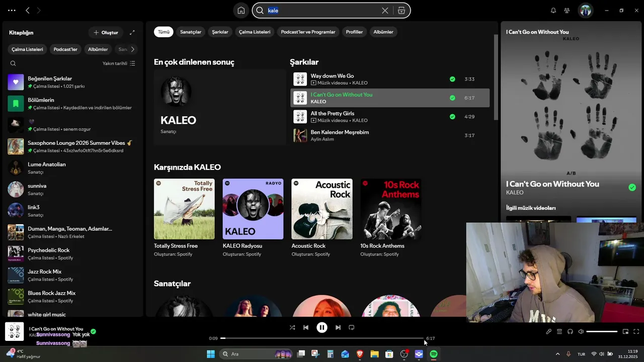The image size is (644, 362).
Task: Select the Tümü search filter
Action: (164, 32)
